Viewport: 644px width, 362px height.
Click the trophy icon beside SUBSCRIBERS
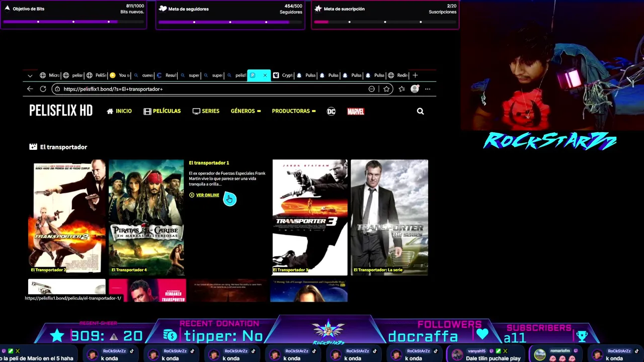click(582, 336)
